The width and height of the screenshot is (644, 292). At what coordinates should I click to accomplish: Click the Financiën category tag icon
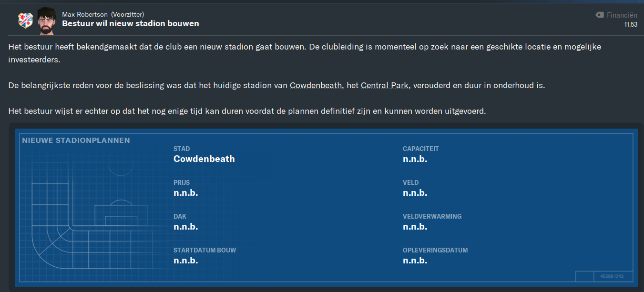click(x=600, y=15)
